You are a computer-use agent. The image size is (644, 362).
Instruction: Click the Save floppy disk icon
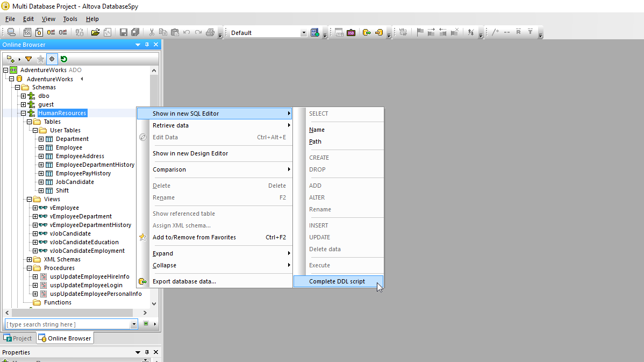click(x=124, y=33)
